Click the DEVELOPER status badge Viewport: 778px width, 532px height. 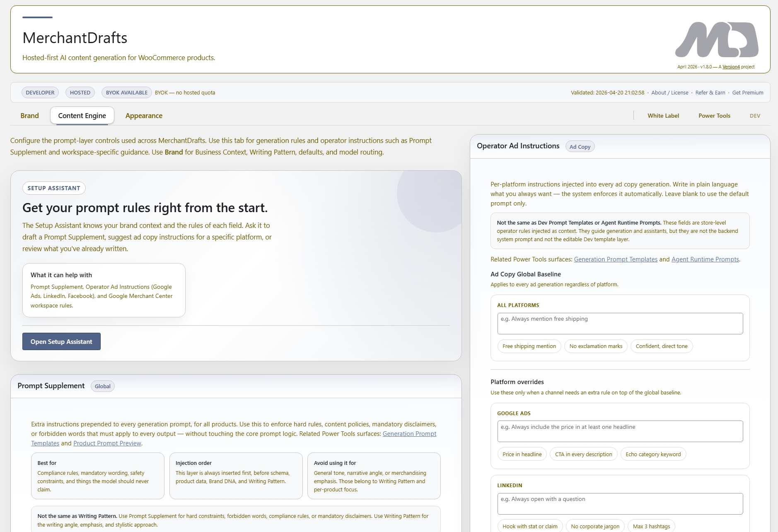(x=40, y=92)
